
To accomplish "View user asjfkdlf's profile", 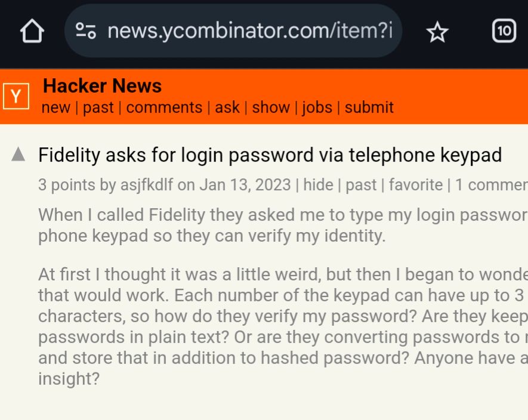I will 147,185.
